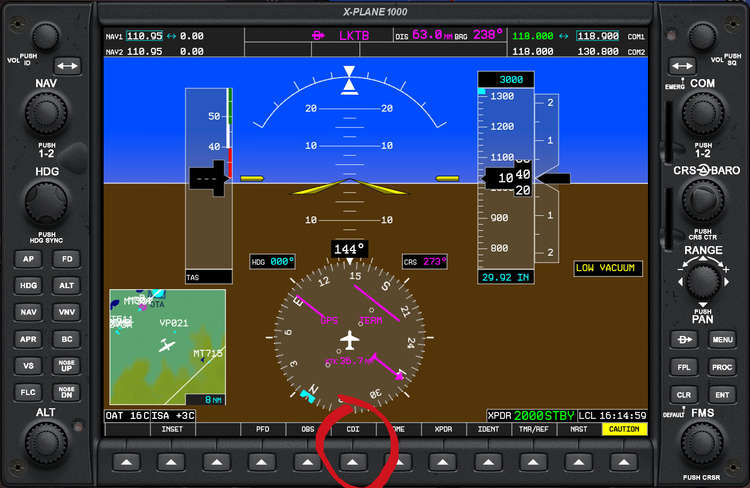Click the FMS cursor knob

pos(702,443)
